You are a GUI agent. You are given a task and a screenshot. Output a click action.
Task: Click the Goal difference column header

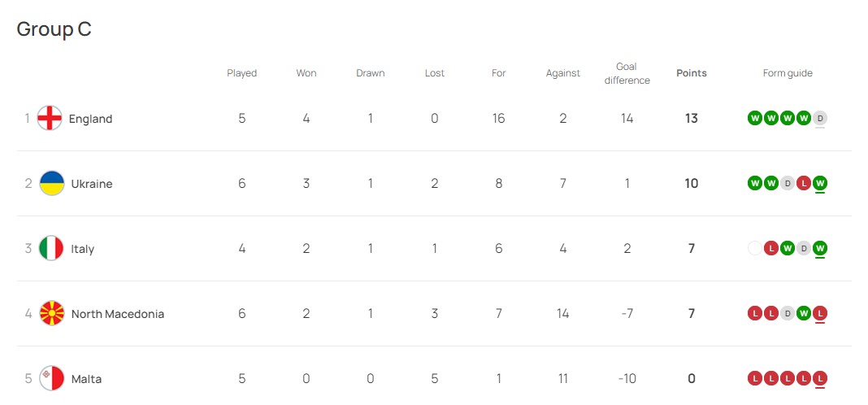(627, 73)
